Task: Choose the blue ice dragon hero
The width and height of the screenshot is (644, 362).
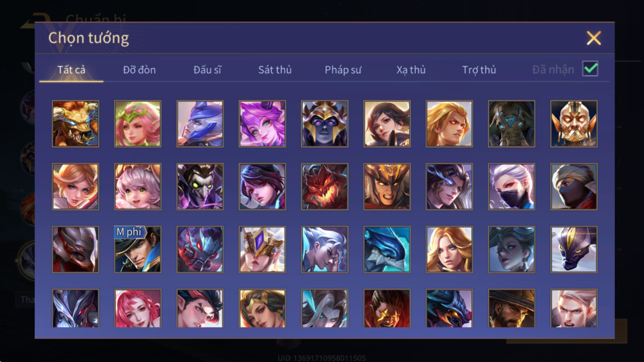Action: 387,250
